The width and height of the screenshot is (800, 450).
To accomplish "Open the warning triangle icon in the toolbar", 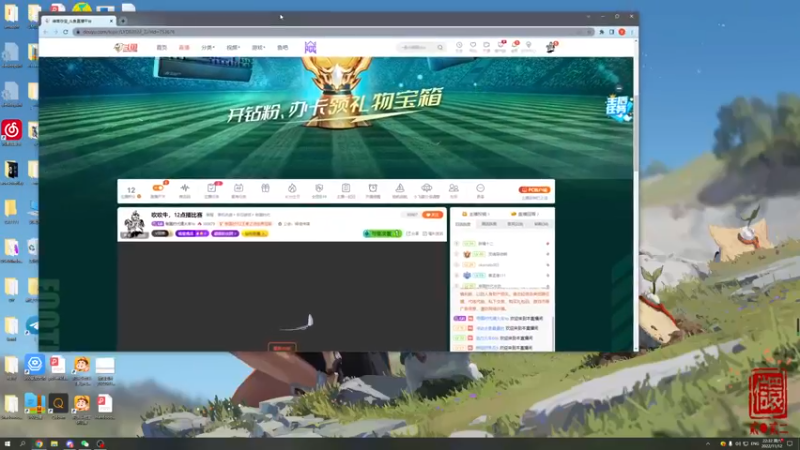I will [400, 190].
